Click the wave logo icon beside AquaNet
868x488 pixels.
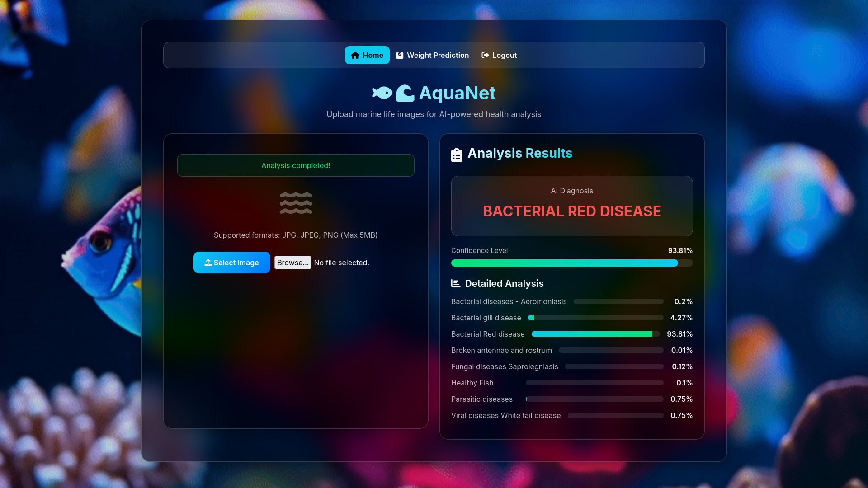click(x=405, y=93)
